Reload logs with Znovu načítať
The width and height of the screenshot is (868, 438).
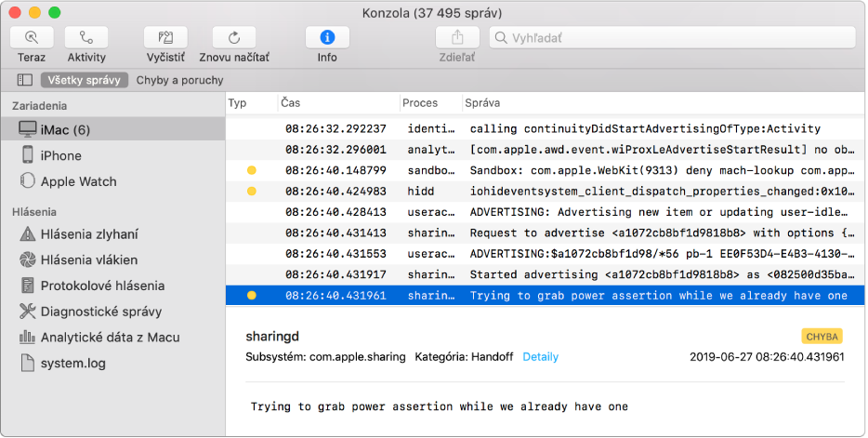point(234,37)
